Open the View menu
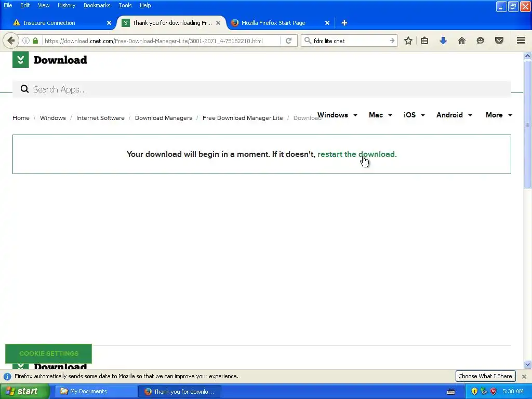The height and width of the screenshot is (399, 532). pos(44,5)
